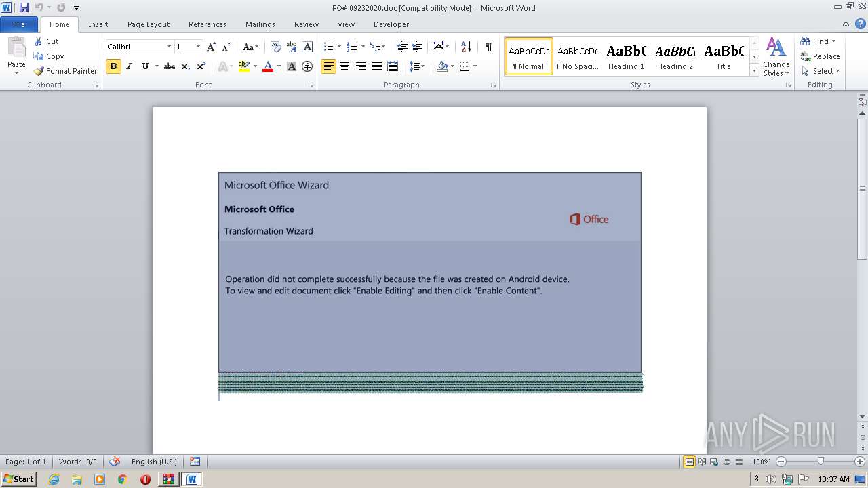The image size is (868, 488).
Task: Apply the Normal style
Action: [529, 56]
